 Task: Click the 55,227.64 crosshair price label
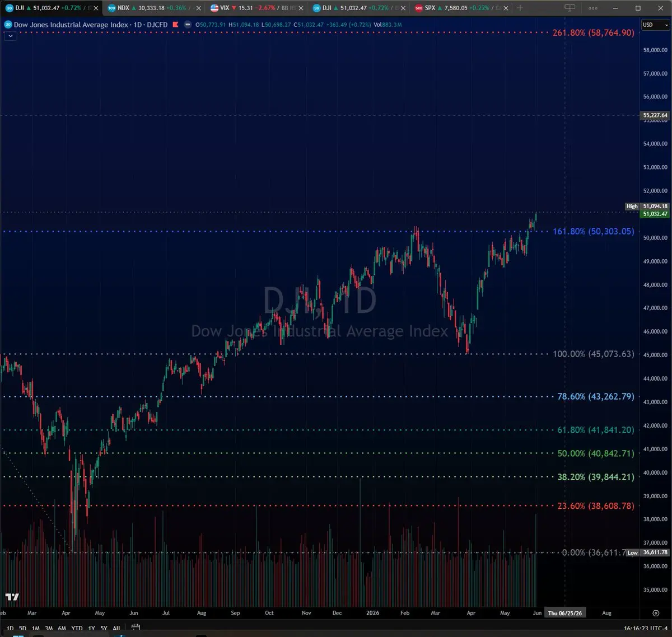click(655, 115)
